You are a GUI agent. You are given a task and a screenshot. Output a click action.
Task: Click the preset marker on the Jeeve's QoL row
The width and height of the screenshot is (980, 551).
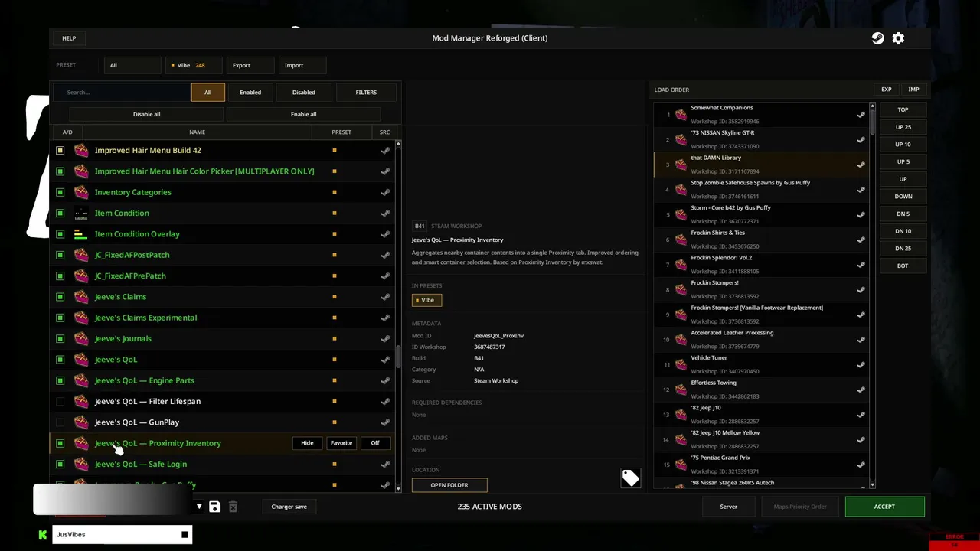[x=334, y=360]
